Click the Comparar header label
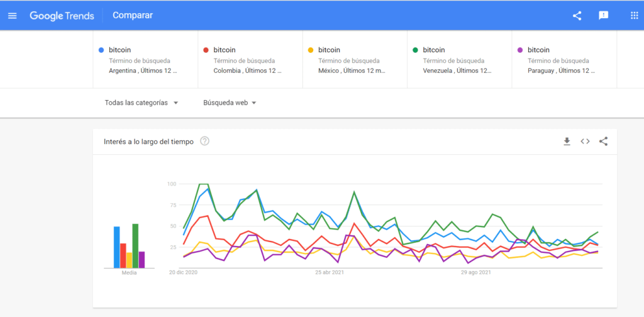 133,15
